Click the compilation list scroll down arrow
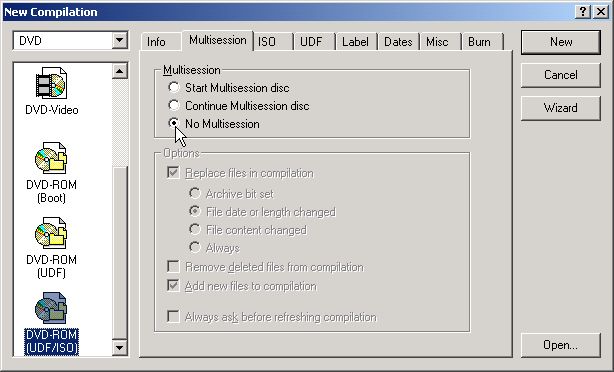Image resolution: width=614 pixels, height=372 pixels. click(119, 347)
